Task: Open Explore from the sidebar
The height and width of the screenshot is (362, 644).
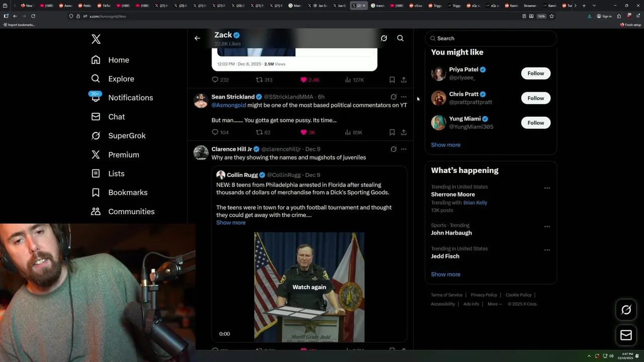Action: [113, 79]
